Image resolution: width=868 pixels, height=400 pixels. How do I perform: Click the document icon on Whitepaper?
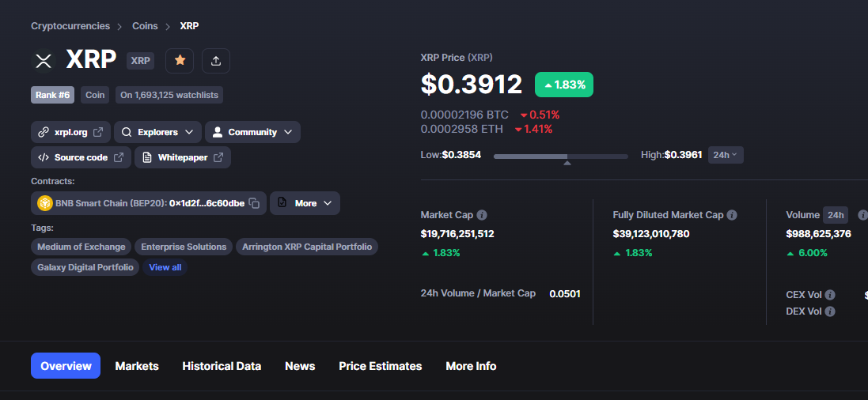tap(147, 157)
